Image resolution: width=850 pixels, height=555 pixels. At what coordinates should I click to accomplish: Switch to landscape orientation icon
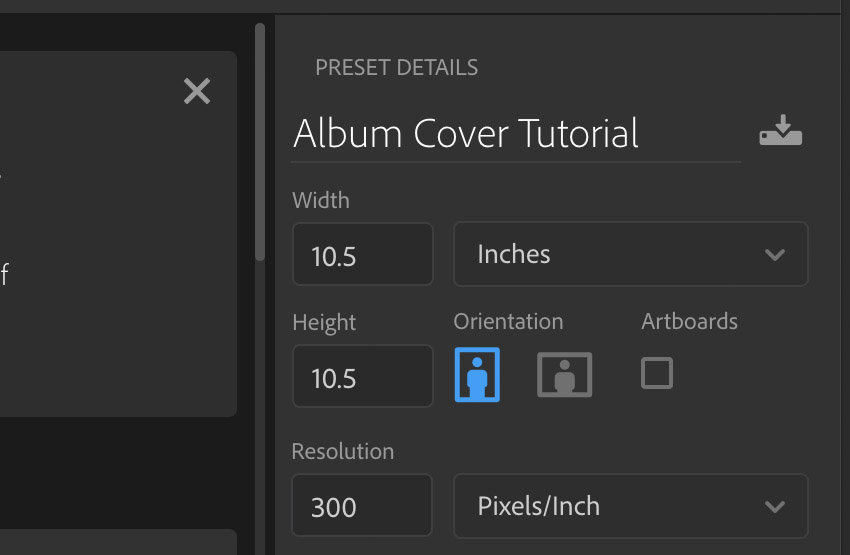coord(564,375)
